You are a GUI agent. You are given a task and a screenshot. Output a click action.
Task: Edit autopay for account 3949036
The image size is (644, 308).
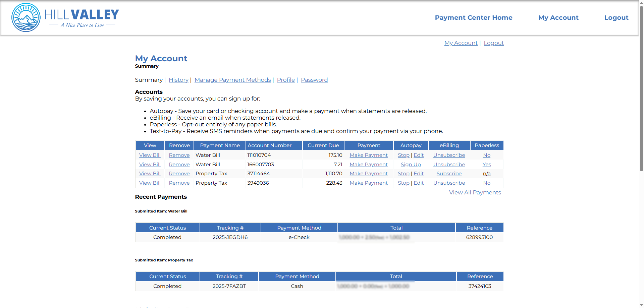click(x=419, y=183)
